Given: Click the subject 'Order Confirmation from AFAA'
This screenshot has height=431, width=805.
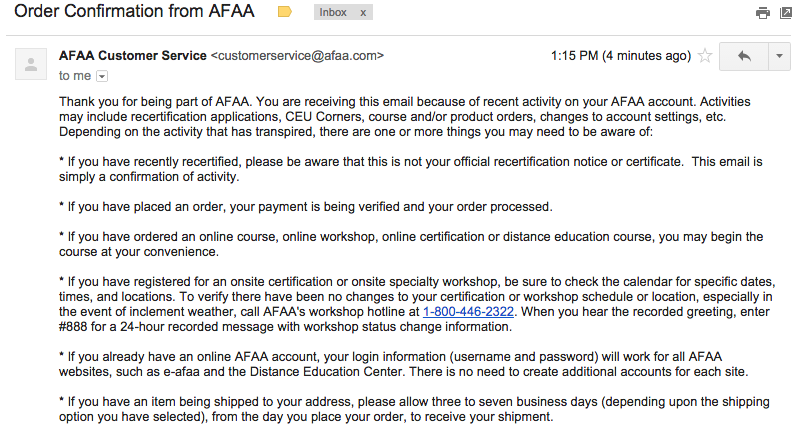Looking at the screenshot, I should pos(135,13).
